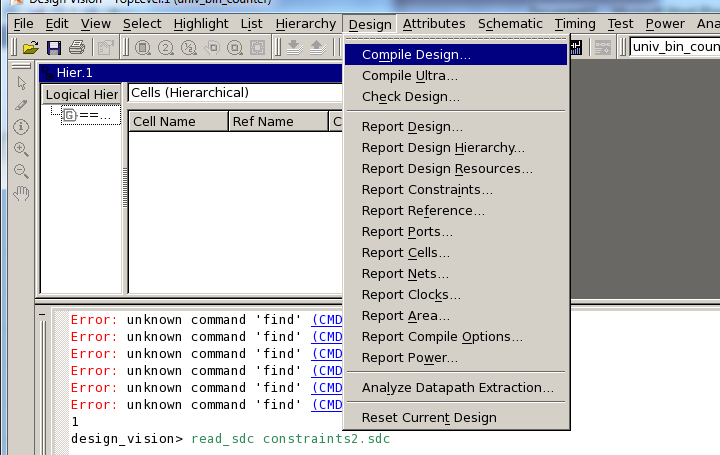Click the info tool in sidebar
The image size is (720, 455).
[x=21, y=127]
